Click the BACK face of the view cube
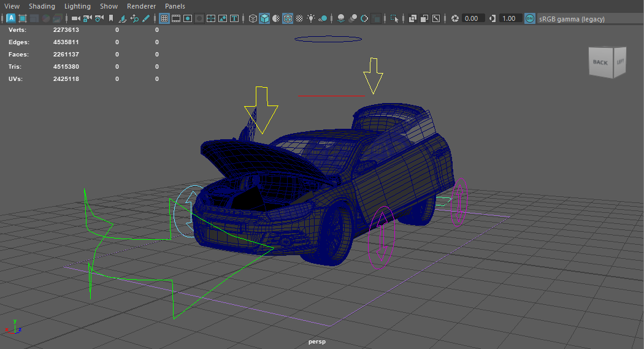Image resolution: width=644 pixels, height=349 pixels. (x=600, y=63)
